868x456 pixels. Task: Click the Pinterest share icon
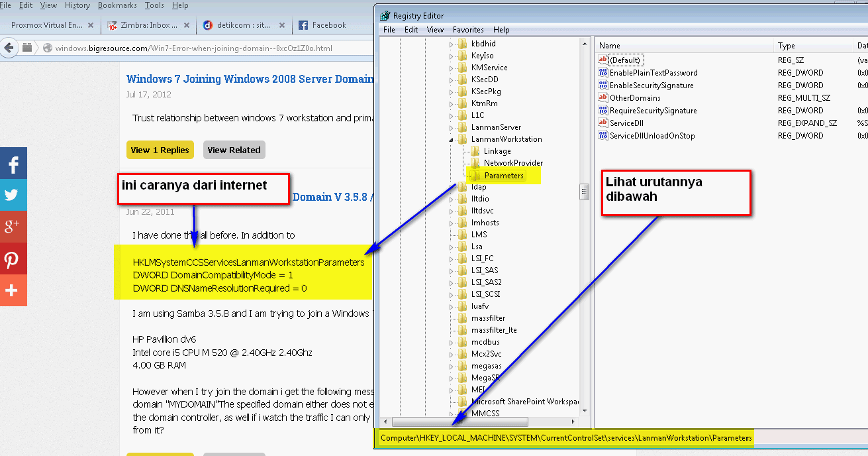pos(13,258)
